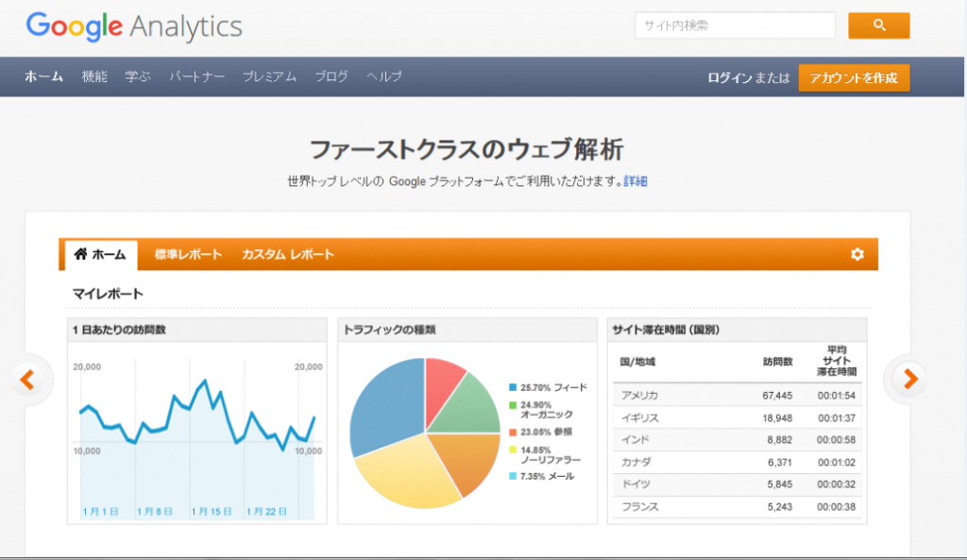The height and width of the screenshot is (560, 967).
Task: Click the yellow ノーリファラー legend swatch
Action: [x=513, y=450]
